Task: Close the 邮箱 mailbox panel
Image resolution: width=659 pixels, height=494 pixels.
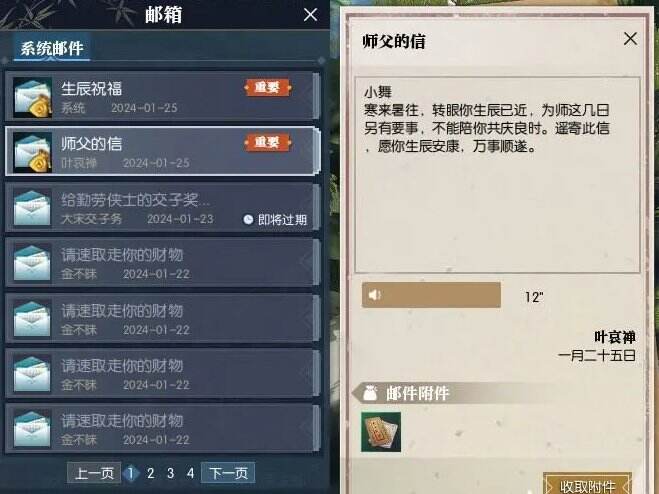Action: 311,15
